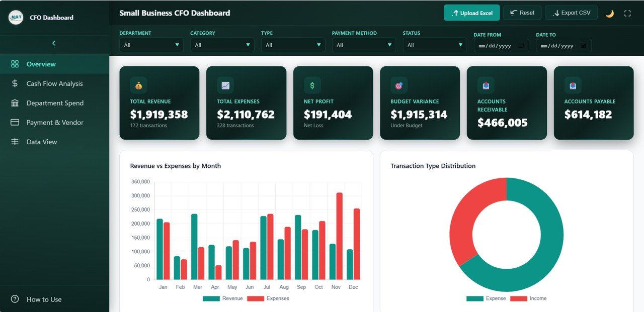Select the Data View sliders icon
644x312 pixels.
tap(14, 142)
